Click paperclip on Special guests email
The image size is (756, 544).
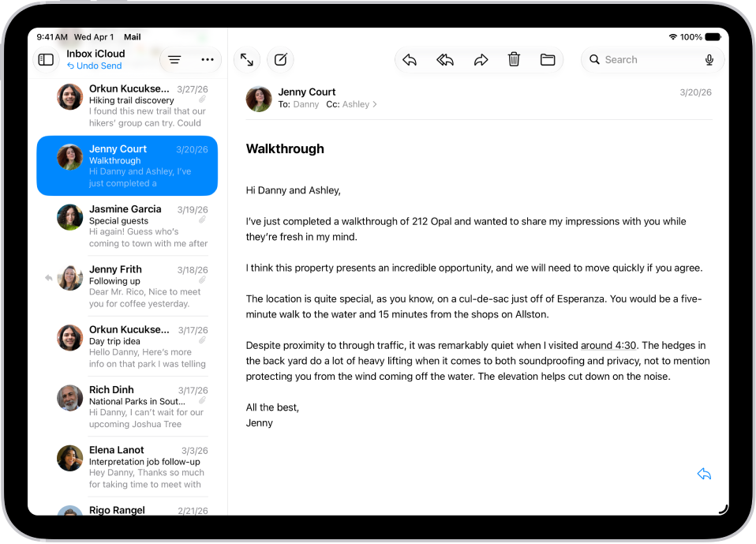click(203, 220)
